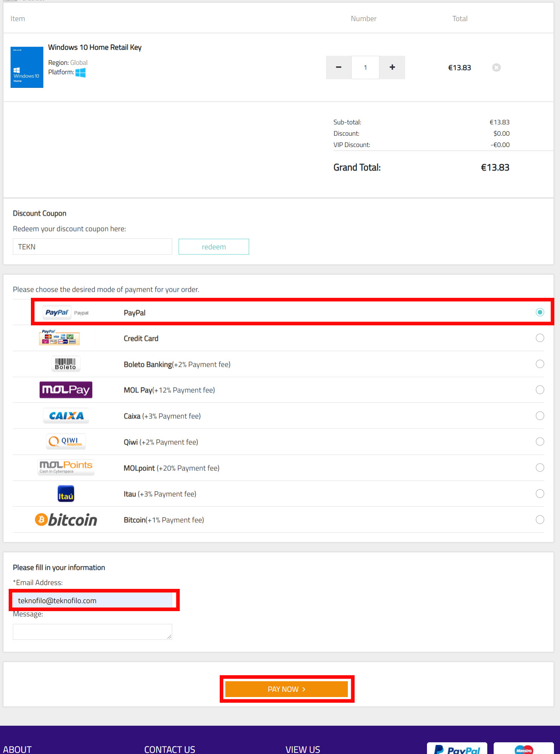Screen dimensions: 560x754
Task: Click the Boleto barcode logo
Action: [x=66, y=364]
